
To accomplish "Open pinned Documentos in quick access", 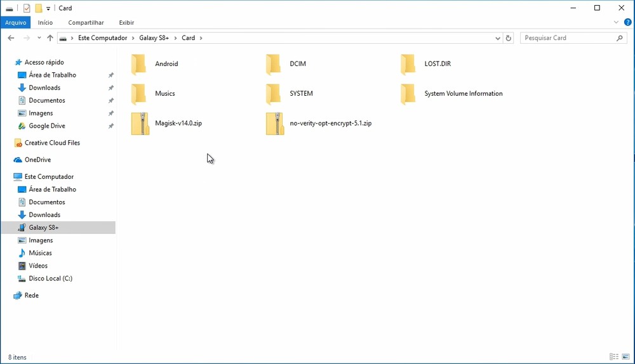I will pyautogui.click(x=41, y=100).
